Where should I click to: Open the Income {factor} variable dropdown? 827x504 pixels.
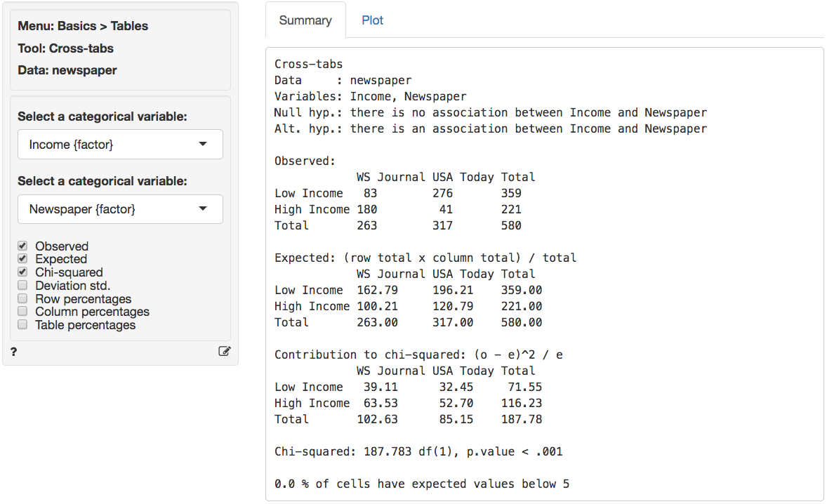tap(120, 145)
